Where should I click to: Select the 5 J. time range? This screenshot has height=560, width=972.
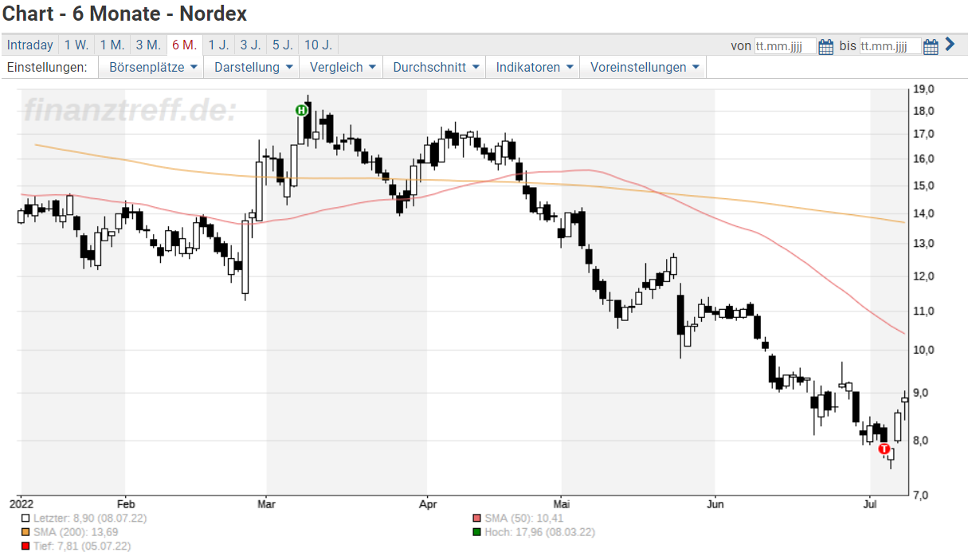(282, 45)
